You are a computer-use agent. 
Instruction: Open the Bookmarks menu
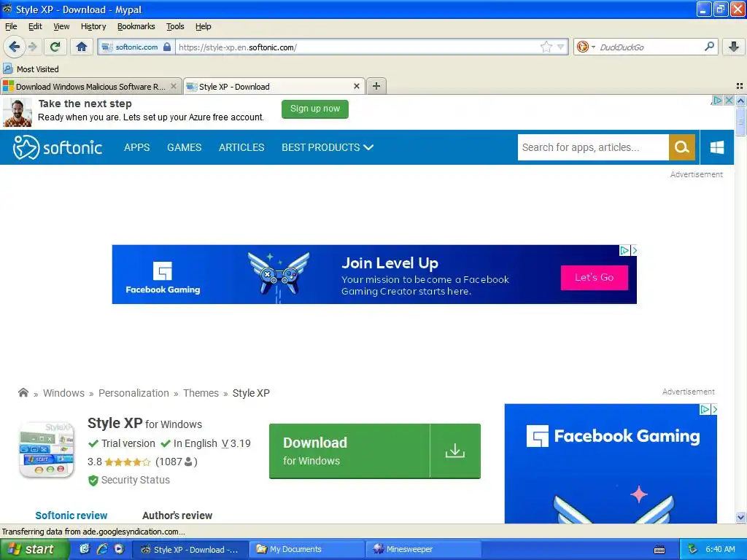[x=136, y=26]
